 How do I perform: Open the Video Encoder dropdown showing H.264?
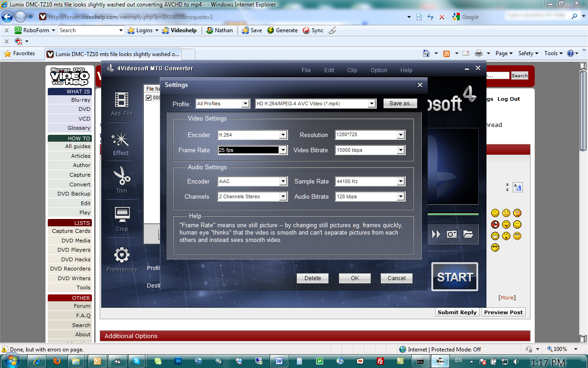[x=253, y=135]
